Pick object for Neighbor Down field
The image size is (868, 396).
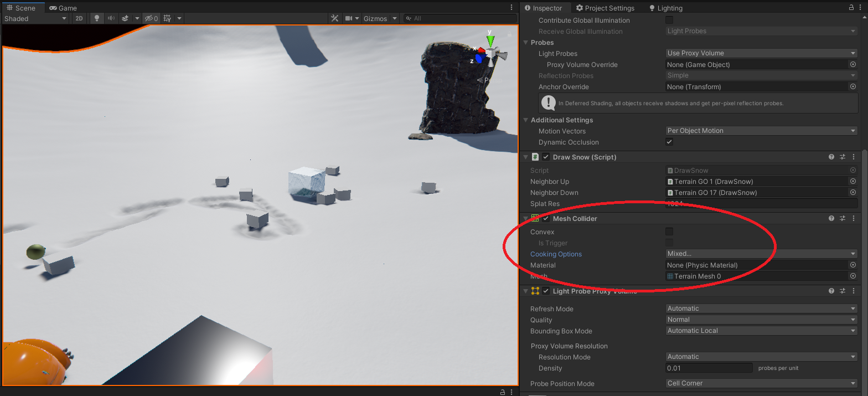pyautogui.click(x=852, y=192)
